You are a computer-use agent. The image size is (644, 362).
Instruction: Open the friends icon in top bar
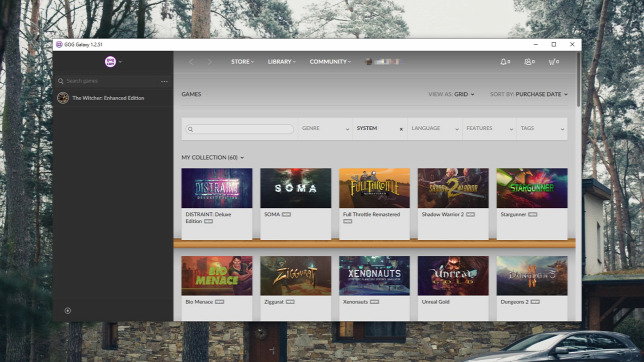(x=529, y=62)
